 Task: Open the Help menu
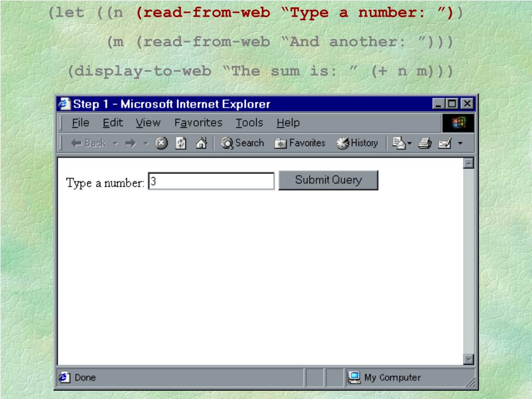[288, 123]
